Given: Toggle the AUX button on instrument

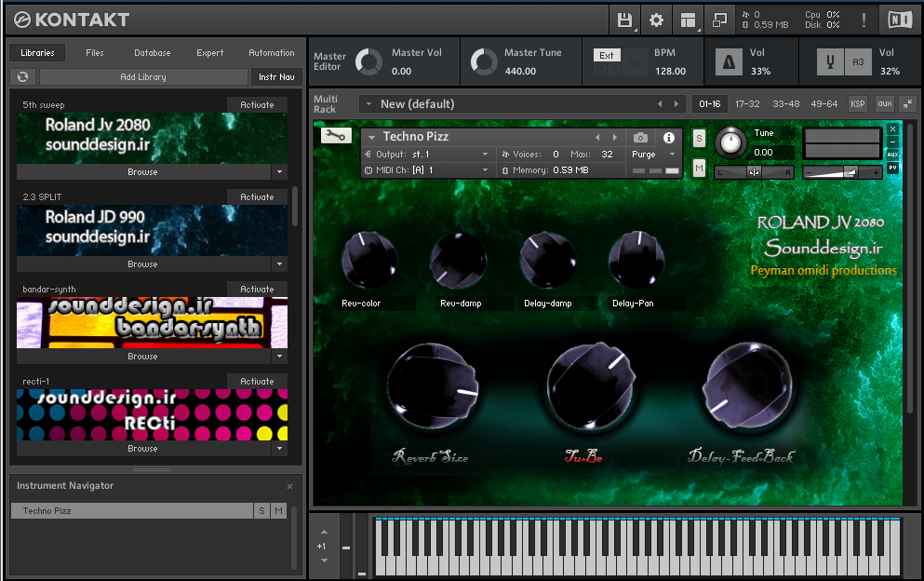Looking at the screenshot, I should coord(892,155).
